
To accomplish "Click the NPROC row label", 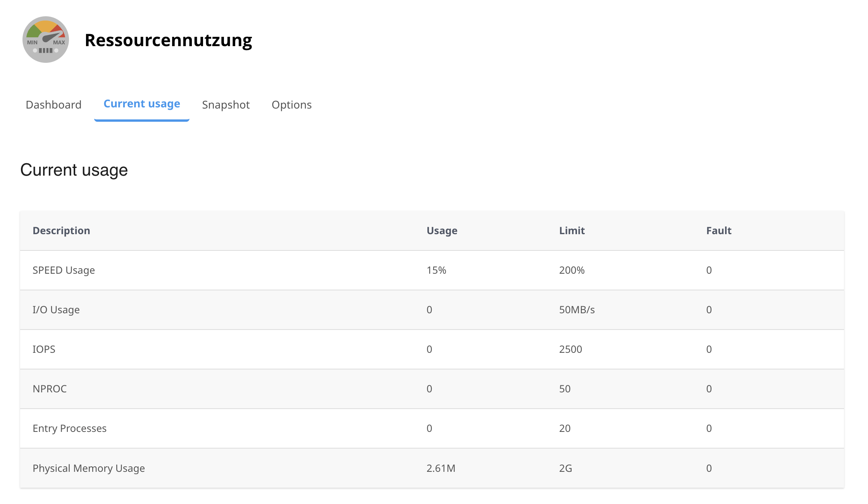I will click(50, 389).
